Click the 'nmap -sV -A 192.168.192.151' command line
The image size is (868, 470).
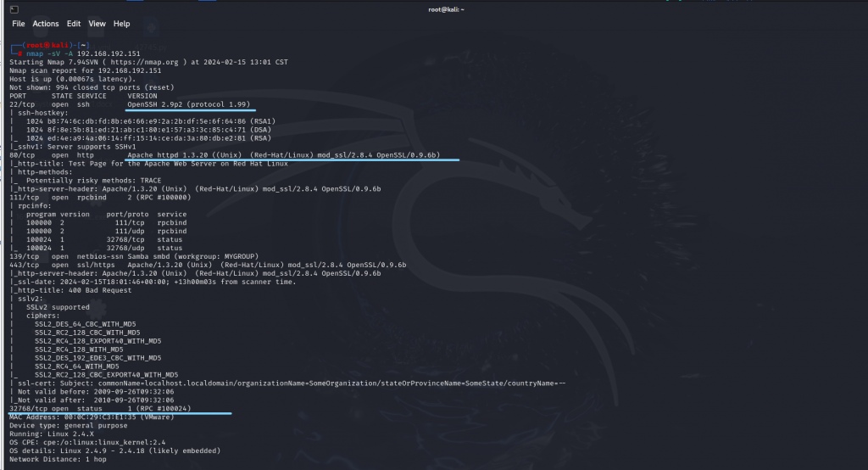(83, 53)
